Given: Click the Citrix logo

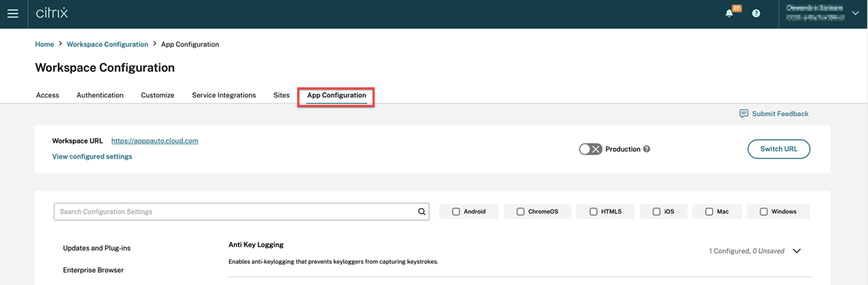Looking at the screenshot, I should click(52, 13).
